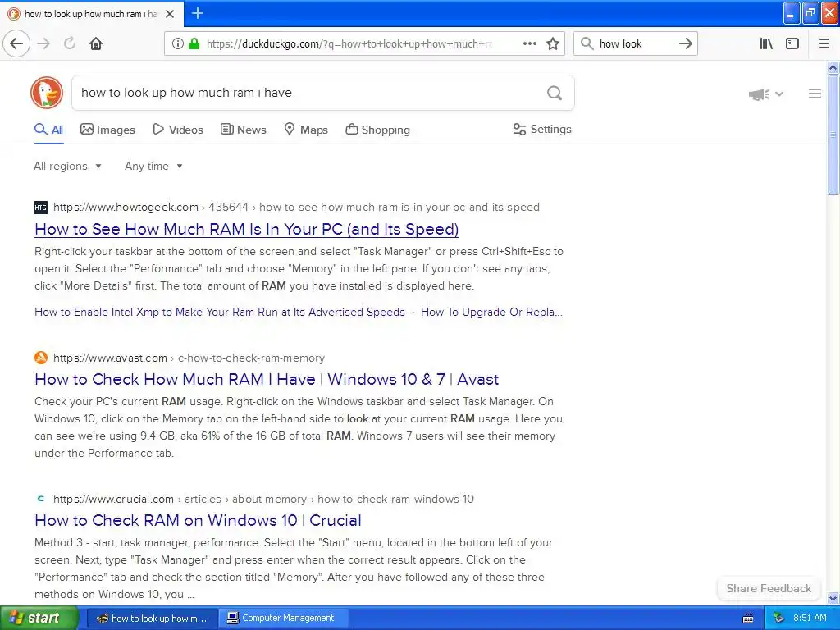Expand the All regions filter dropdown
Screen dimensions: 840x630
coord(67,166)
